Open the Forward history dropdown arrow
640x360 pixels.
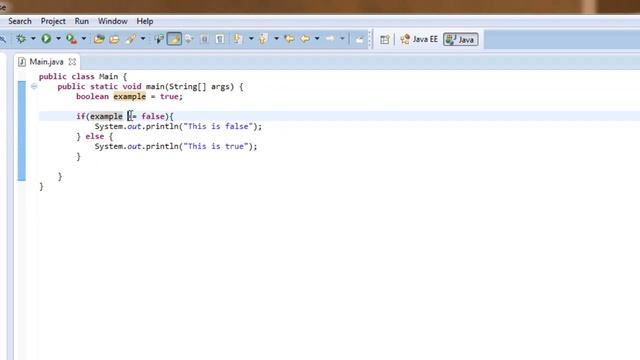pos(342,39)
